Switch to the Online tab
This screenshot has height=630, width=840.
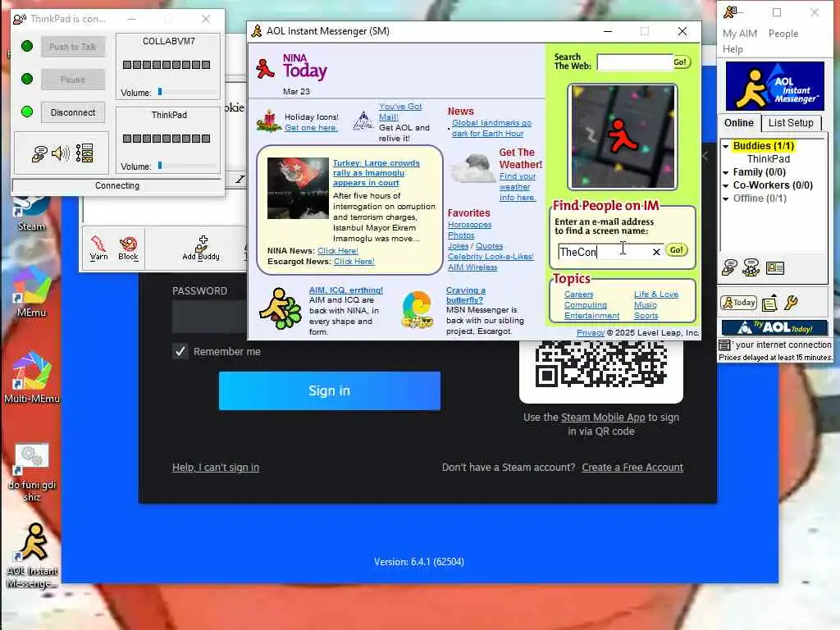click(x=739, y=123)
